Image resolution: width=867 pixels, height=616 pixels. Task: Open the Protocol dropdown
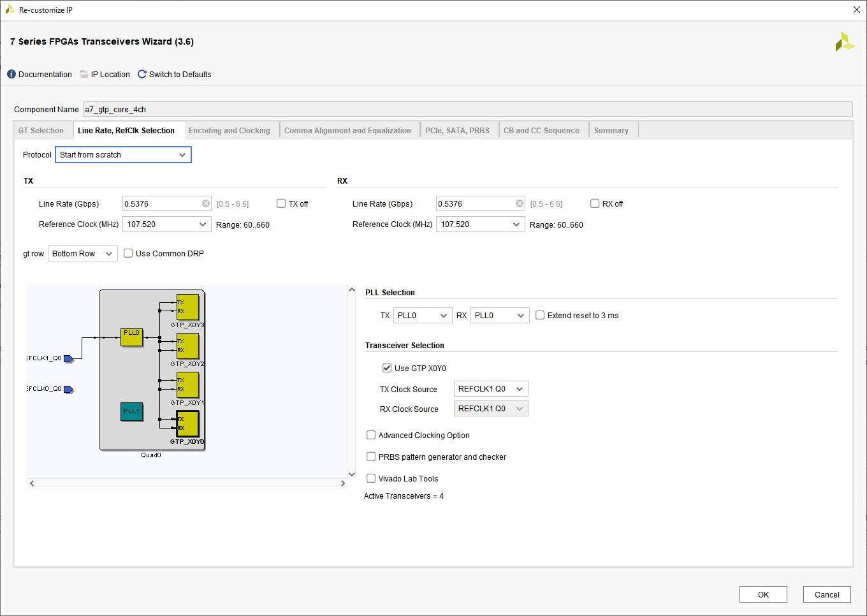click(123, 155)
